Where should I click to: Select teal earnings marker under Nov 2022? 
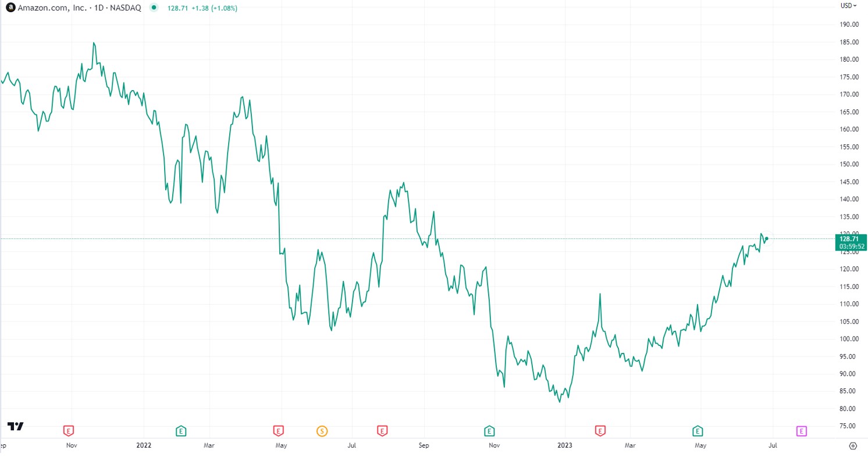click(x=489, y=431)
